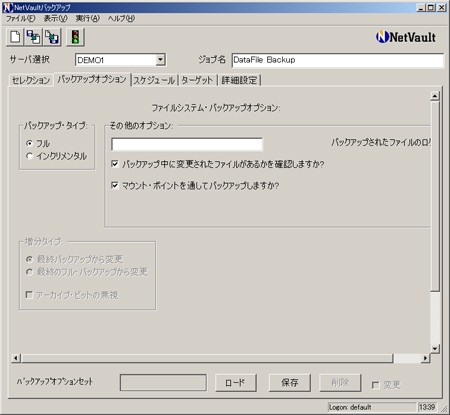Switch to the セレクション tab
This screenshot has height=415, width=450.
[x=31, y=80]
